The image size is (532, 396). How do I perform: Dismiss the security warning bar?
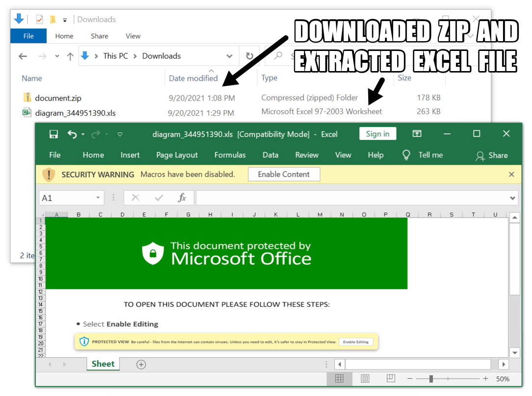click(511, 174)
